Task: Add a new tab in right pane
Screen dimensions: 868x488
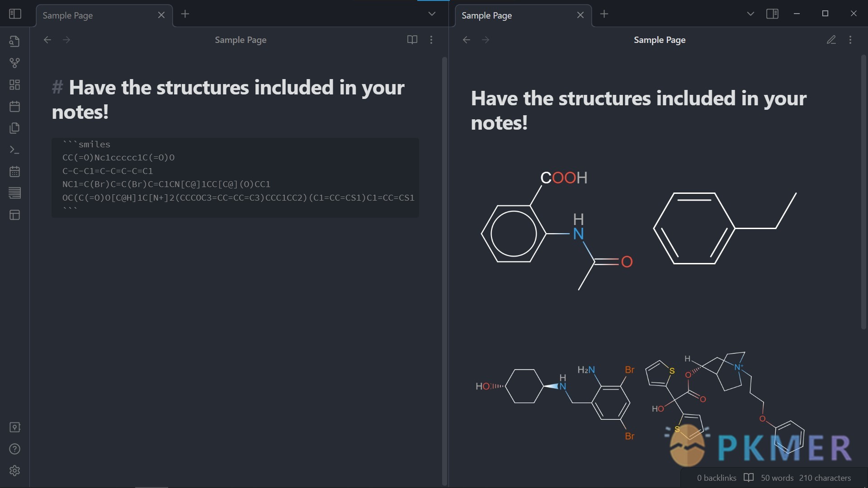Action: pos(604,14)
